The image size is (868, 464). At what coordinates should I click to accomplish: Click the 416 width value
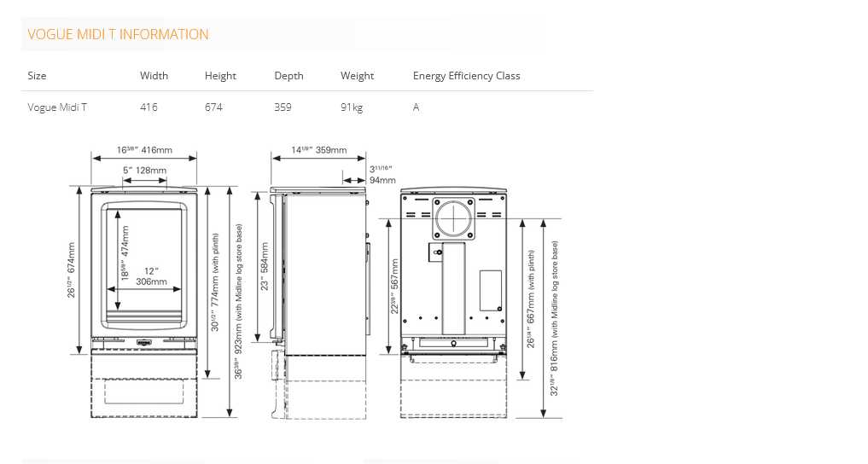pyautogui.click(x=149, y=107)
